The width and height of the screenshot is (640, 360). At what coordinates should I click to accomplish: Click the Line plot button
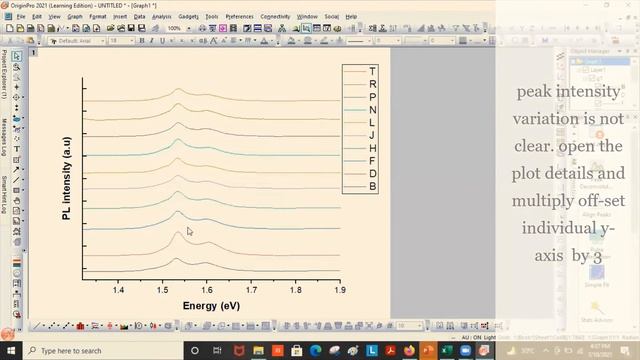point(37,326)
